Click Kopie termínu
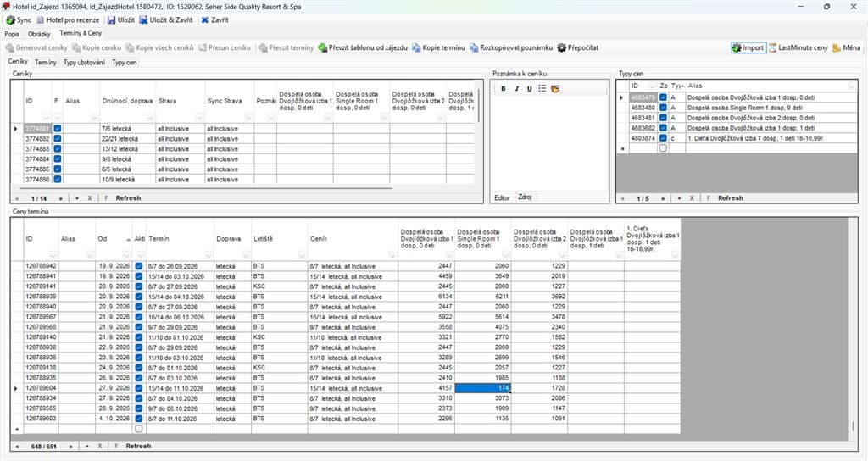The width and height of the screenshot is (868, 461). click(x=438, y=47)
